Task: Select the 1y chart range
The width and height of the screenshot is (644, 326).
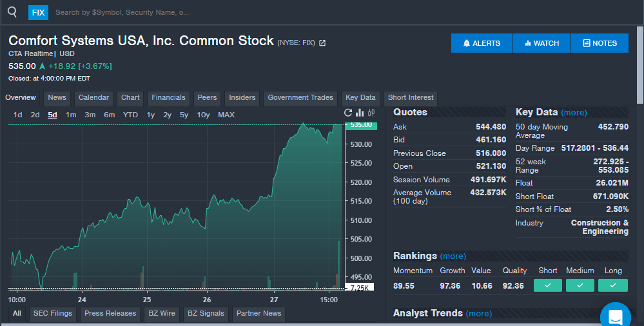Action: coord(151,115)
